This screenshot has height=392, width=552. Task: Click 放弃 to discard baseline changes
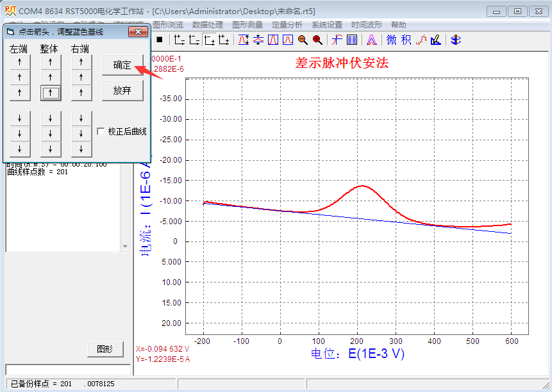122,90
